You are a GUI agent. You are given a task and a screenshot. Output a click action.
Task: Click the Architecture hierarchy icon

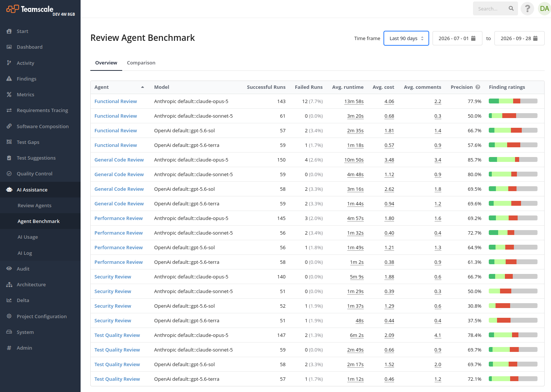[9, 285]
